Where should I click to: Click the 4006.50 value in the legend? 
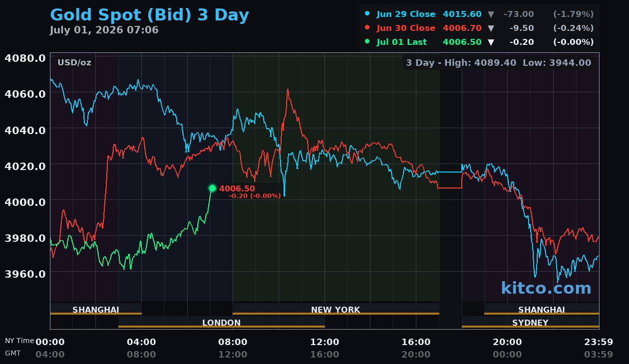[x=462, y=42]
